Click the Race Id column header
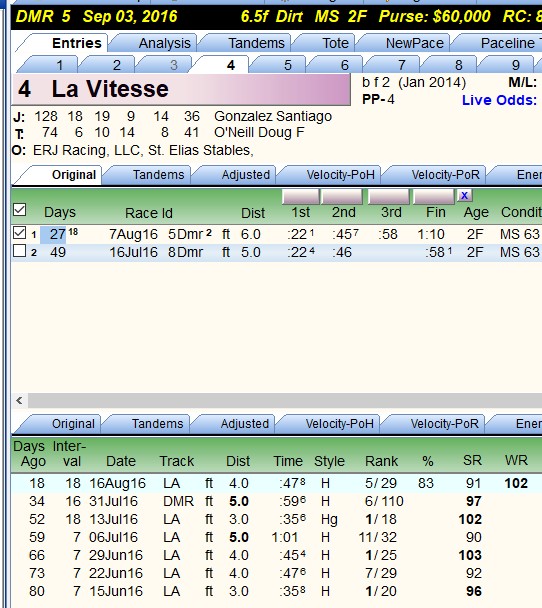The image size is (542, 608). (x=149, y=213)
